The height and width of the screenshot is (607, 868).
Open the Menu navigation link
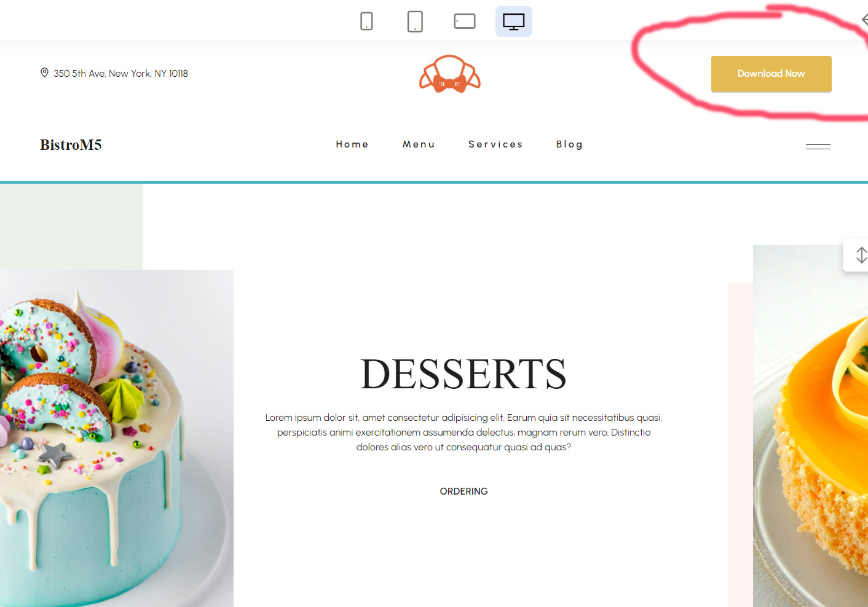tap(419, 144)
